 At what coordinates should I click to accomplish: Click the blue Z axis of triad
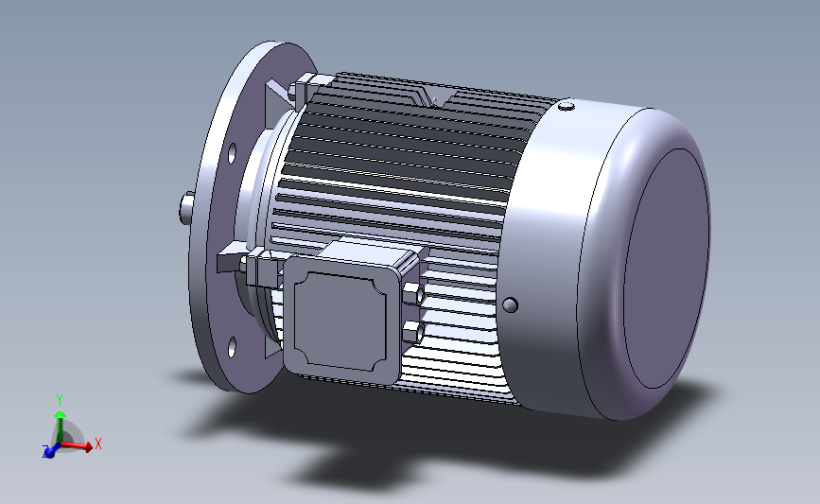click(x=50, y=451)
